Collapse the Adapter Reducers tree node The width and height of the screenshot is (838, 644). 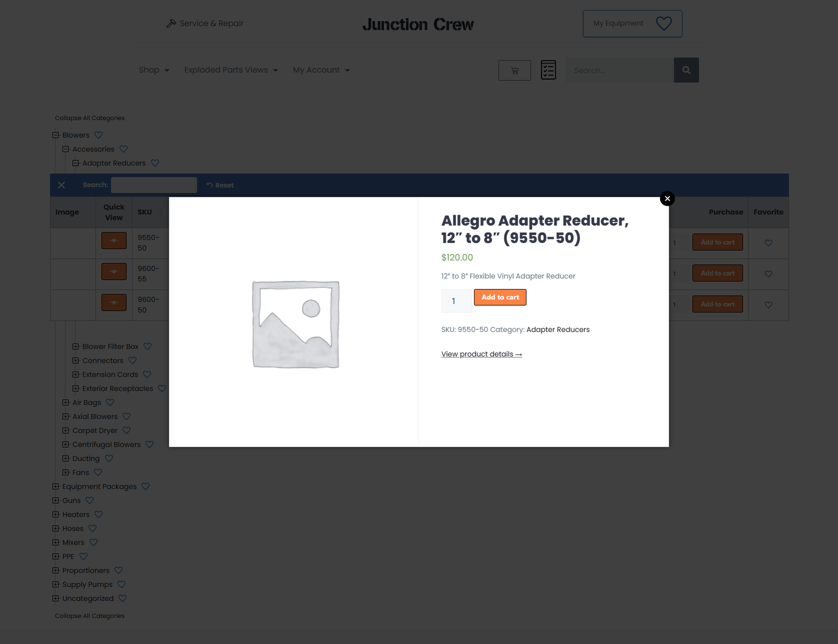click(x=75, y=163)
